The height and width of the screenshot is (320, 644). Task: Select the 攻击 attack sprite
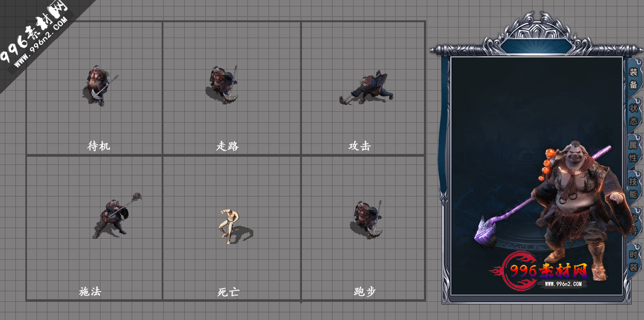coord(366,88)
